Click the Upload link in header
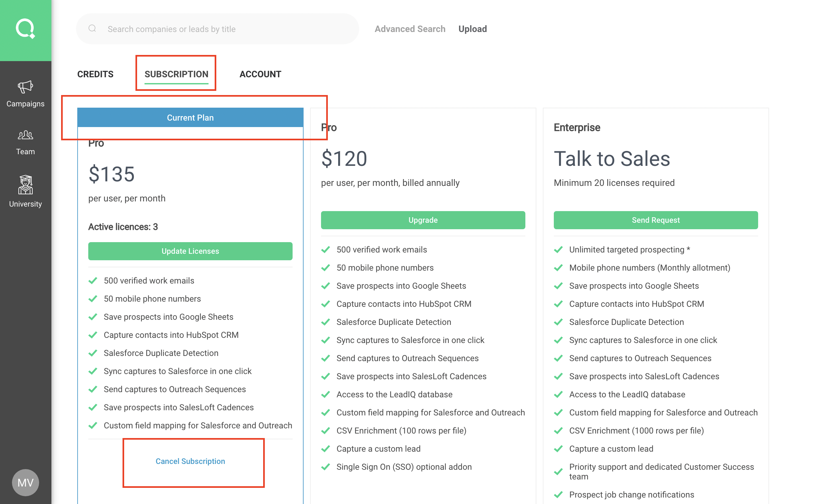827x504 pixels. pyautogui.click(x=473, y=29)
